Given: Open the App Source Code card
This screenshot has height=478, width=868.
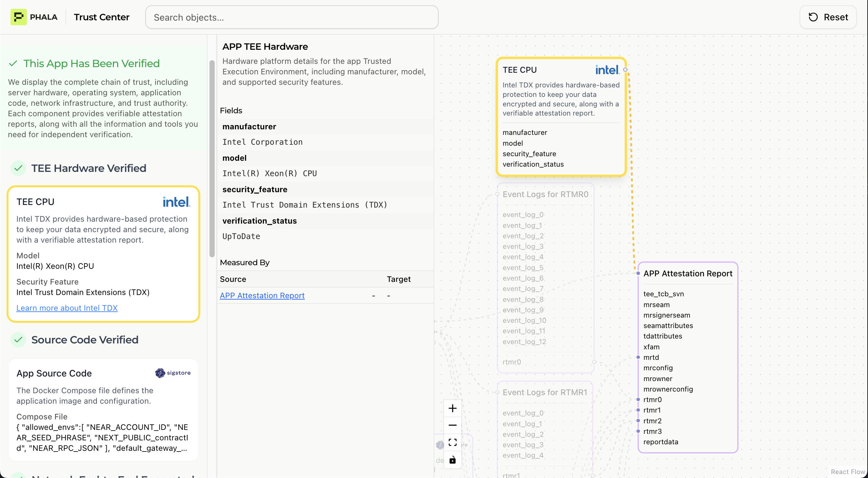Looking at the screenshot, I should 54,373.
